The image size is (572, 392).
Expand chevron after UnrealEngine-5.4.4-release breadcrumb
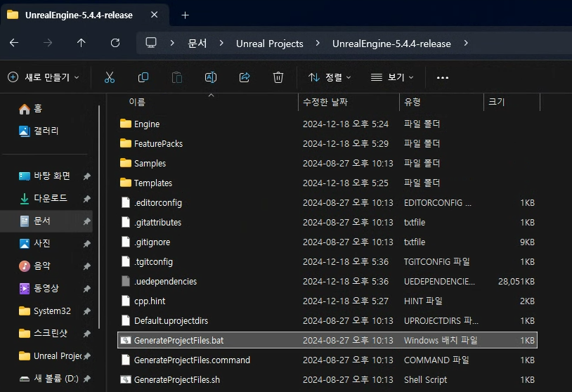(x=466, y=43)
